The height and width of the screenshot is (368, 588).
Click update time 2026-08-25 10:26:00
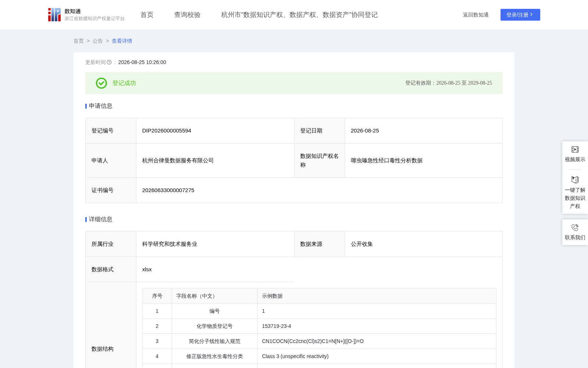point(142,63)
